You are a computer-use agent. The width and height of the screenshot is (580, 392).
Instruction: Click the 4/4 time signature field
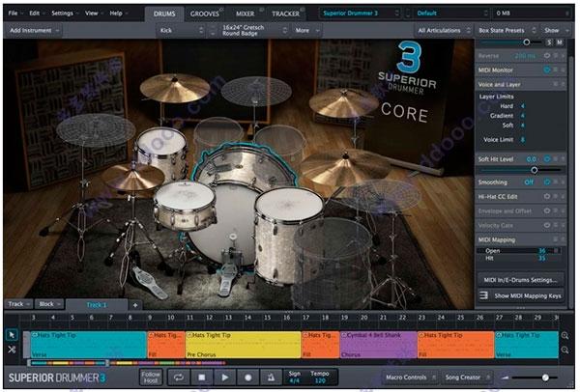click(294, 380)
